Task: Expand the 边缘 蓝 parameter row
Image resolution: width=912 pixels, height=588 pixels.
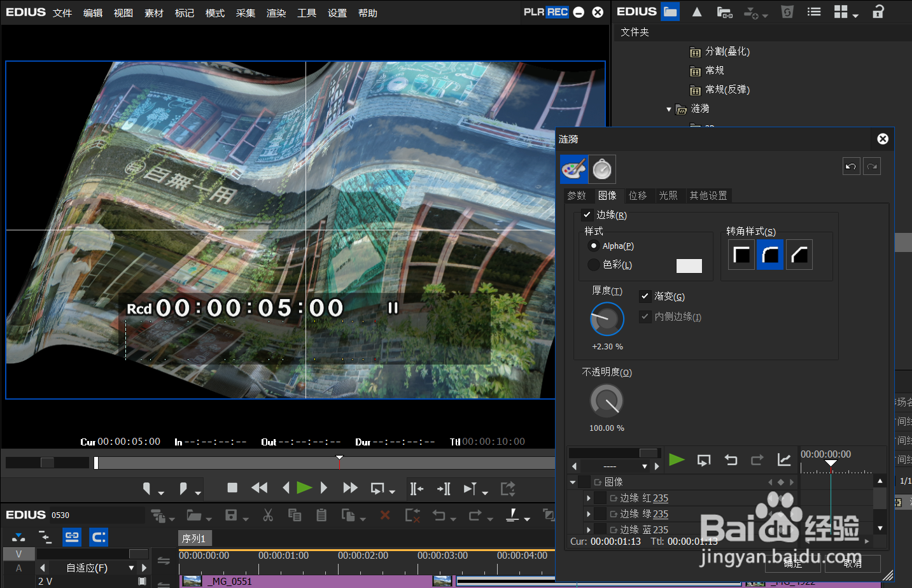Action: (x=588, y=529)
